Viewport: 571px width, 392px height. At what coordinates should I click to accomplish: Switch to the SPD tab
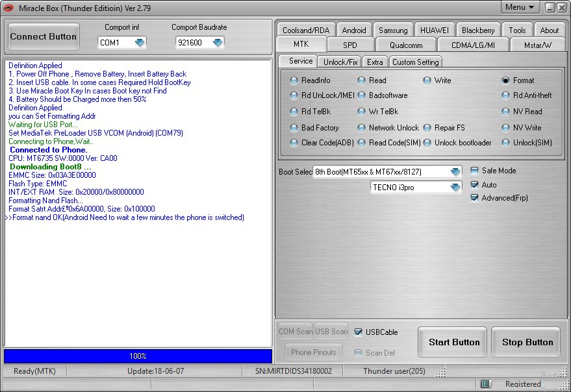click(x=350, y=45)
